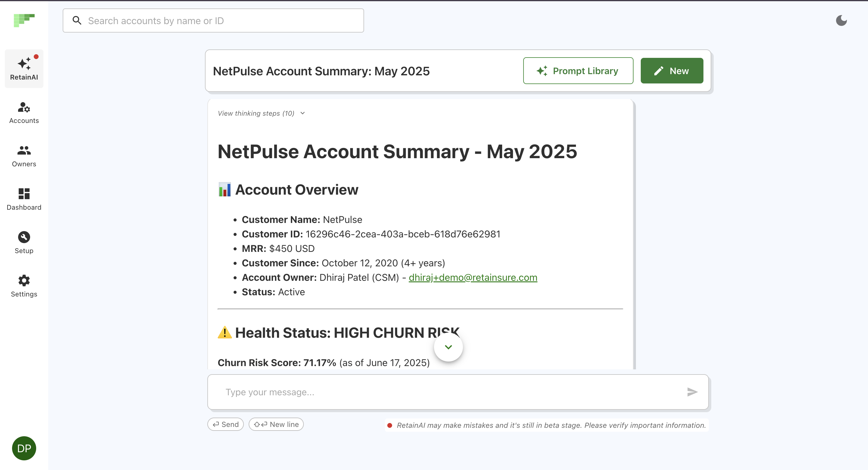
Task: Open the DP user avatar menu
Action: coord(24,448)
